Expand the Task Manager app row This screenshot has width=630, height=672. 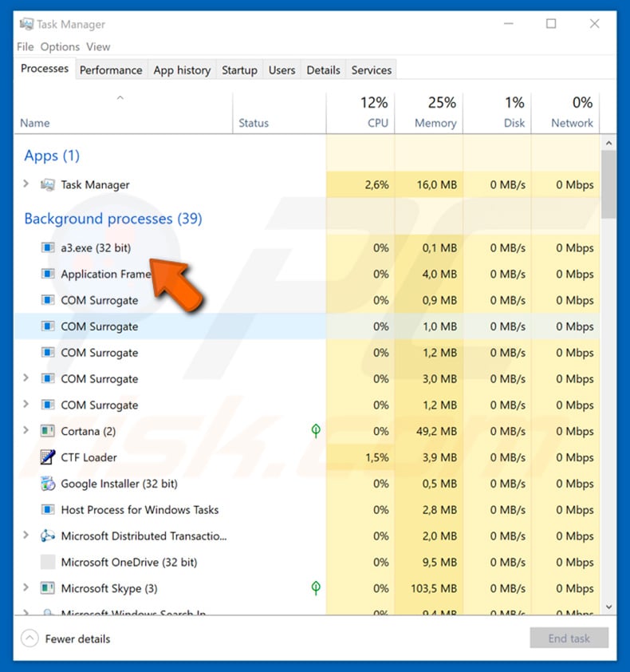coord(26,184)
